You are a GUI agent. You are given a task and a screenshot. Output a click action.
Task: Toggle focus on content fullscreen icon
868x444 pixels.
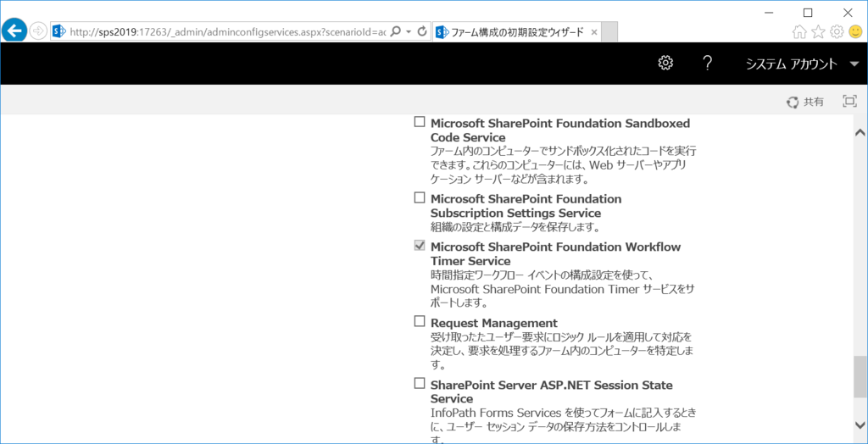[849, 102]
